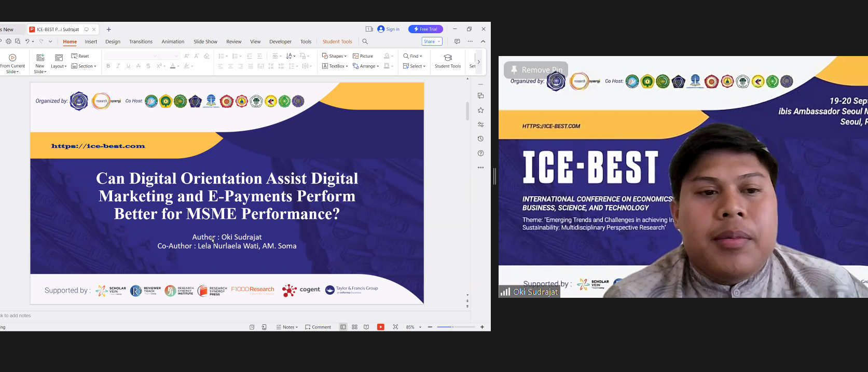Open comments pane icon beside Share
This screenshot has width=868, height=372.
pos(457,42)
